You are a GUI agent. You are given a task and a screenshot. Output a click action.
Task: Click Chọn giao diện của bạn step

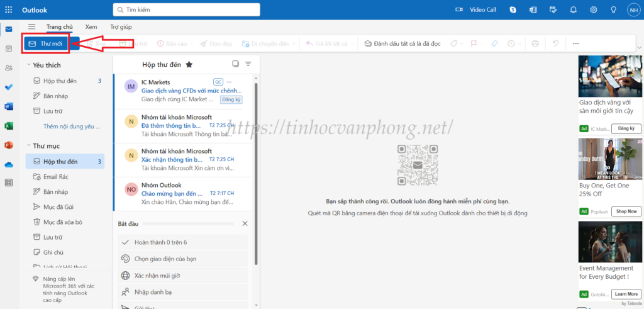183,259
